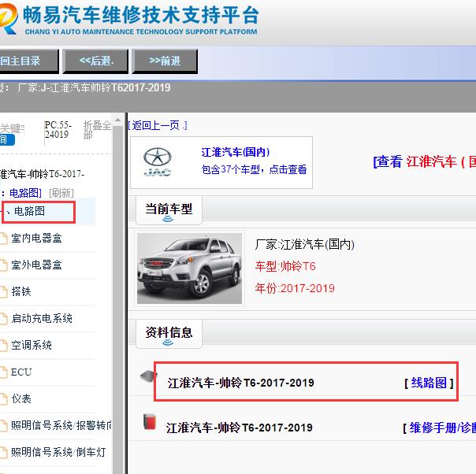
Task: Click the 帅铃T6 pickup truck thumbnail
Action: (189, 268)
